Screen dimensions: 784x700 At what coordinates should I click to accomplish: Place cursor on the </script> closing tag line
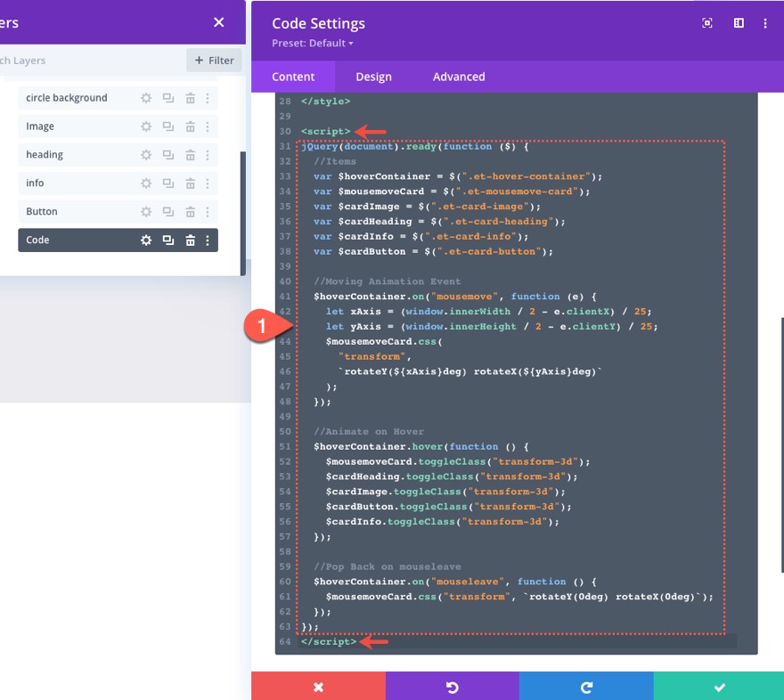point(329,641)
